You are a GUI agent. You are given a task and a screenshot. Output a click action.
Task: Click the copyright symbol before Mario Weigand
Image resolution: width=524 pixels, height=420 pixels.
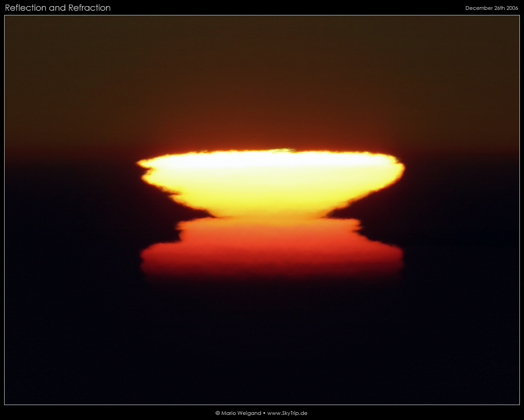point(218,413)
